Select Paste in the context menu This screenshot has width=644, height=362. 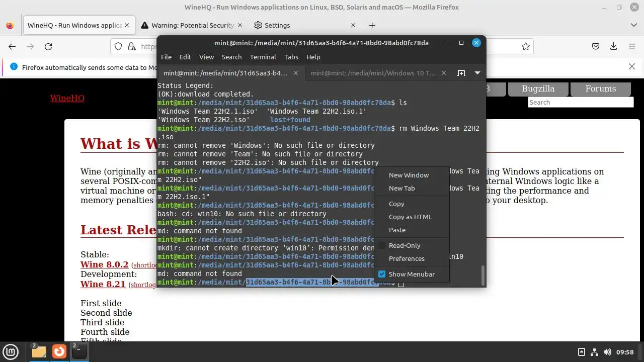coord(412,230)
